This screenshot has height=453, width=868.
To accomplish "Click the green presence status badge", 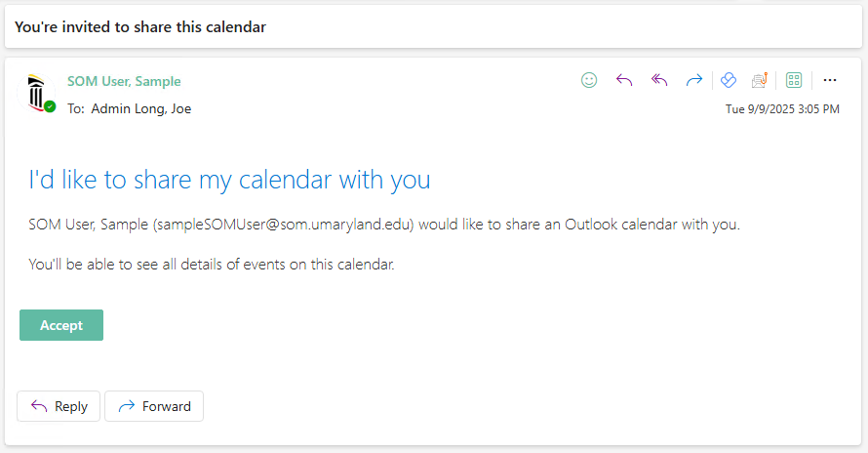I will pos(50,106).
